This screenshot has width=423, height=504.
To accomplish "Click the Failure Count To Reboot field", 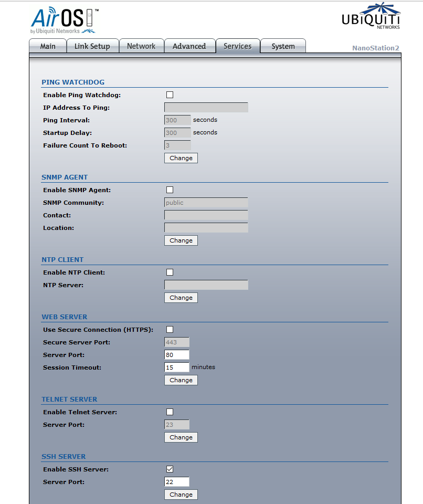I will pos(177,145).
